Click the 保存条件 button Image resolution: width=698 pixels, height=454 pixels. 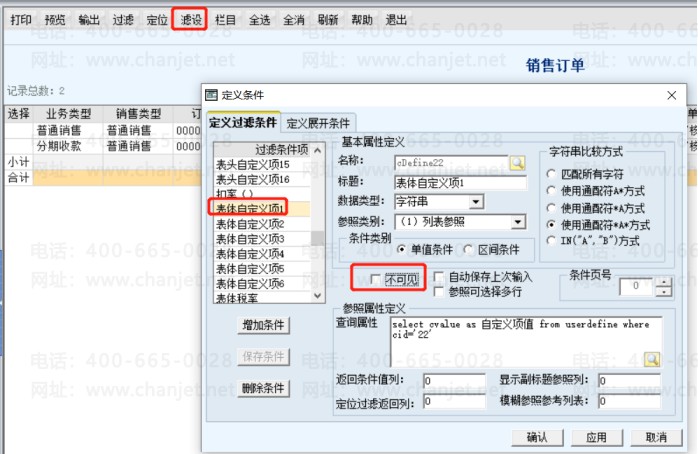pos(263,357)
